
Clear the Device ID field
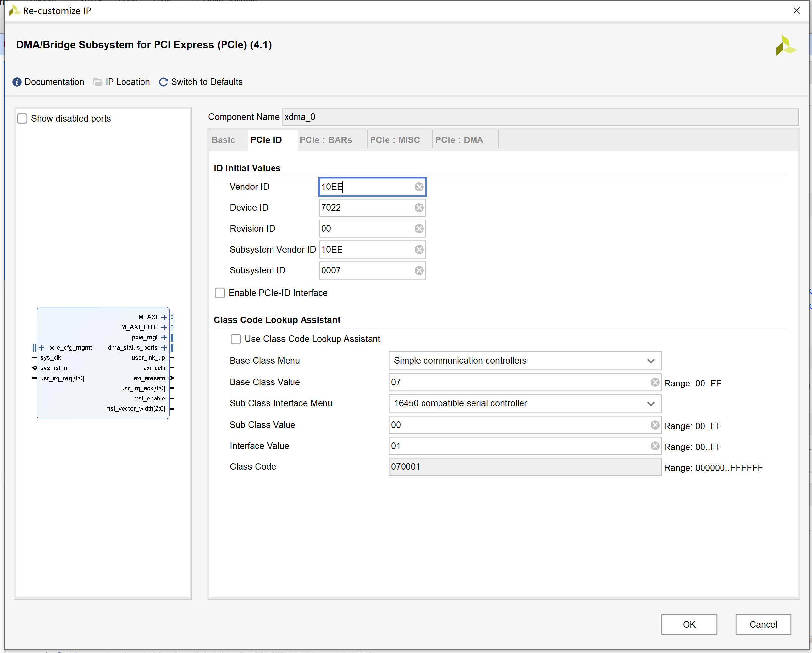pos(419,208)
